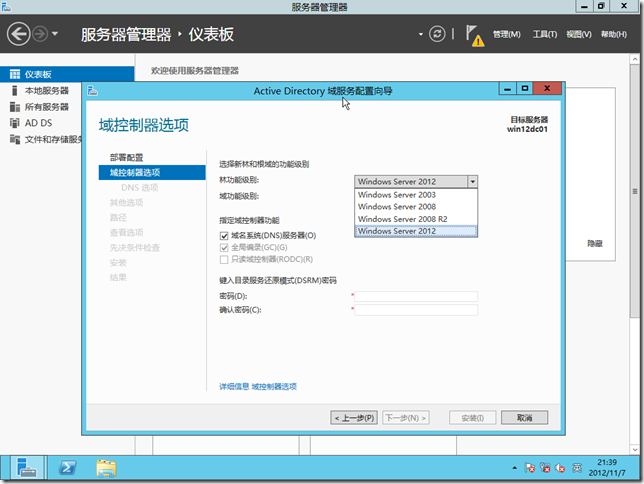Select 域控制器选项 wizard step
The image size is (644, 484).
click(152, 173)
